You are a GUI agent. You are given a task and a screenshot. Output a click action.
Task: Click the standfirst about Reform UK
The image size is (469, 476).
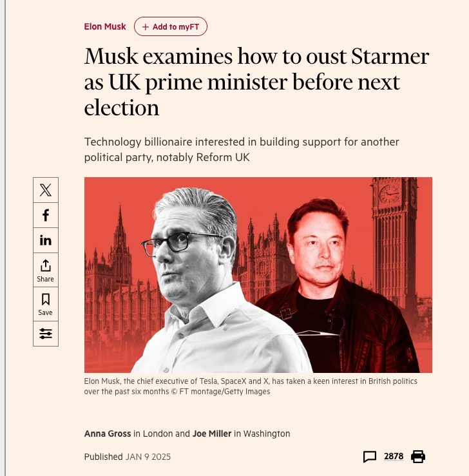[x=242, y=149]
